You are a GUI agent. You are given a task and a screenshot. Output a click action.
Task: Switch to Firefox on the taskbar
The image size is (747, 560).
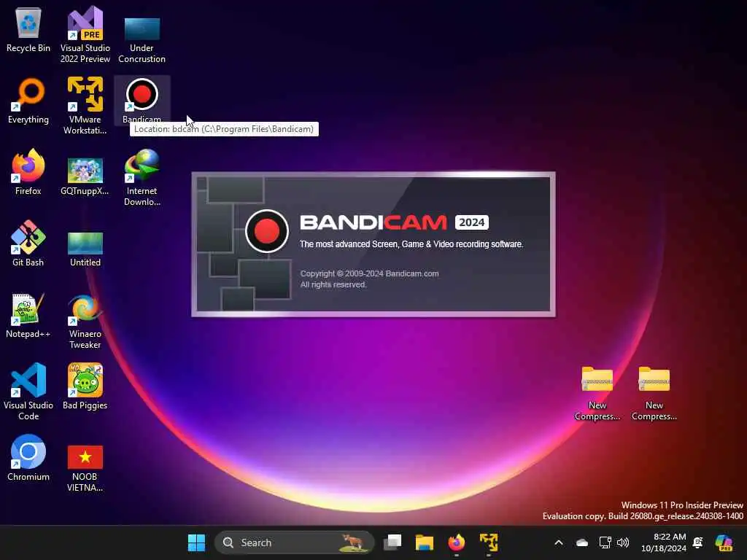[x=457, y=542]
